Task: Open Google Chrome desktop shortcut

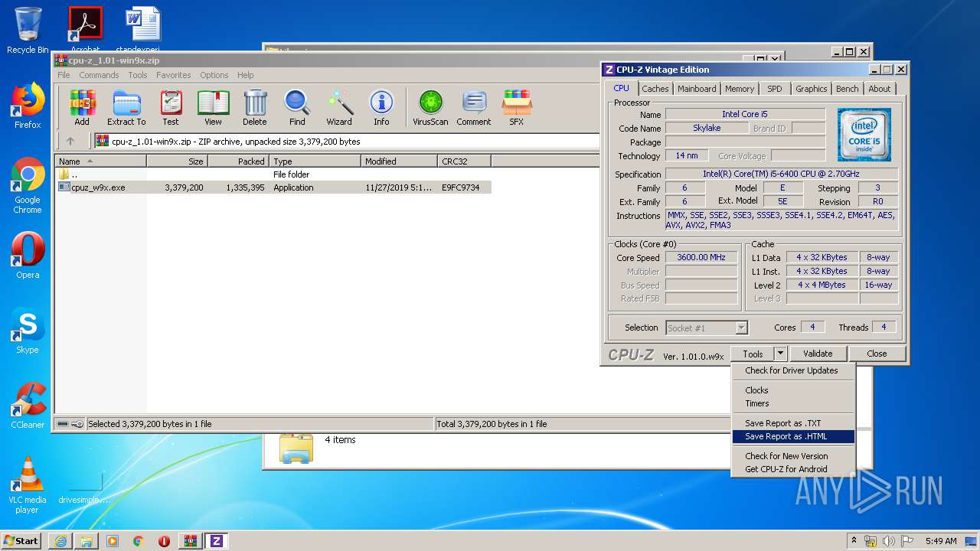Action: tap(28, 185)
